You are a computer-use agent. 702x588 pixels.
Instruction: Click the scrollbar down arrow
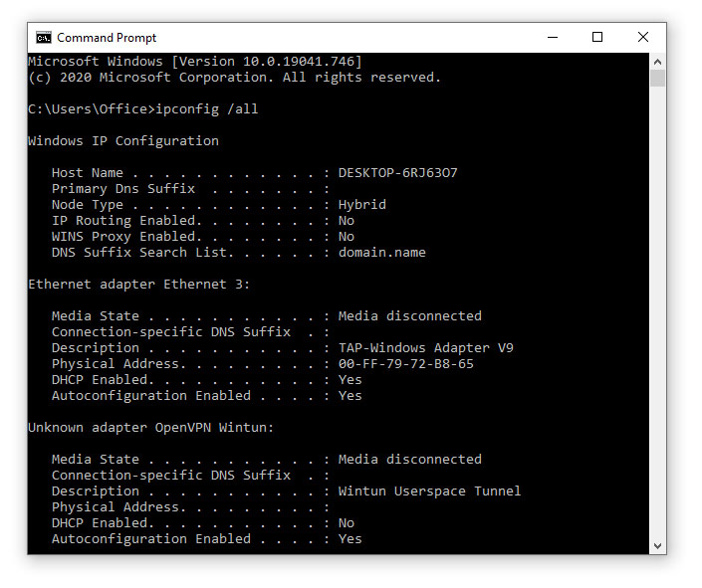pyautogui.click(x=657, y=546)
